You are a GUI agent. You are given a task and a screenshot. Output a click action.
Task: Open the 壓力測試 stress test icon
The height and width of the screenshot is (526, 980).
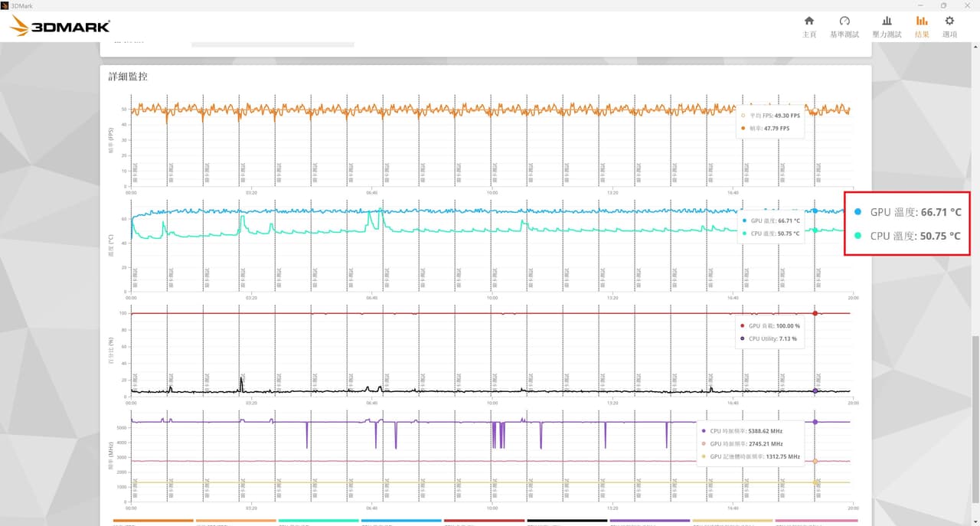(887, 27)
